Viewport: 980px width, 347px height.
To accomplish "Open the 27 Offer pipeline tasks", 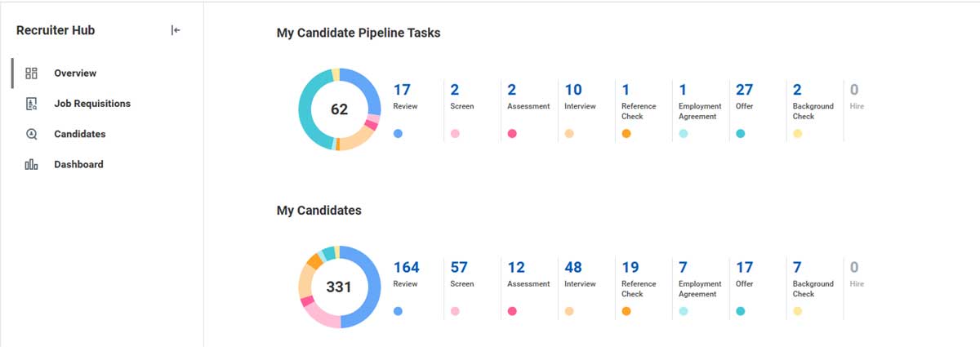I will [744, 90].
